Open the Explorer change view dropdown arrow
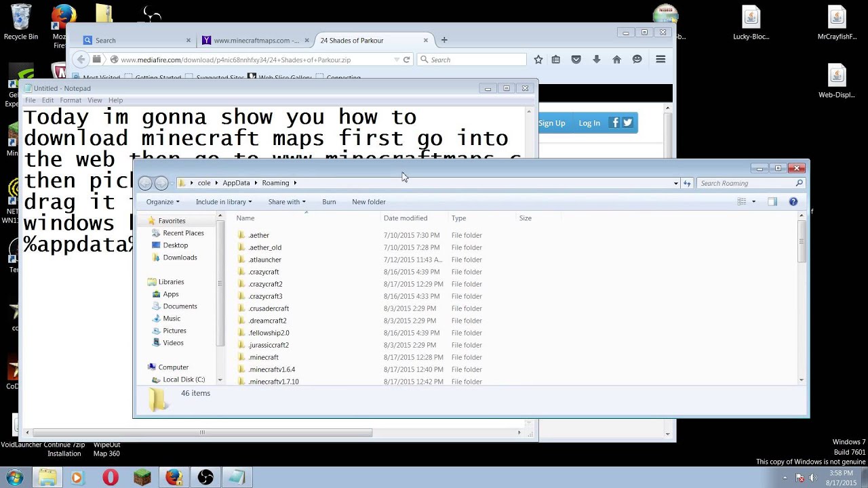The image size is (868, 488). click(753, 201)
